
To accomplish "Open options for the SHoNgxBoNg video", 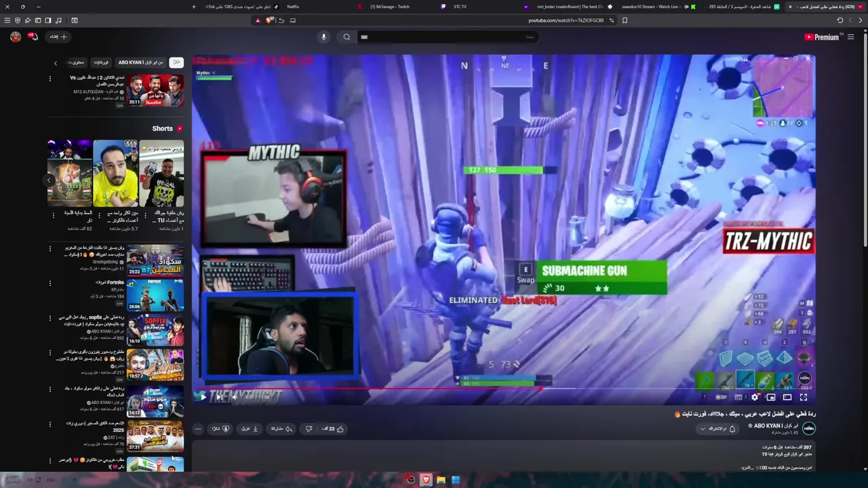I will coord(50,248).
